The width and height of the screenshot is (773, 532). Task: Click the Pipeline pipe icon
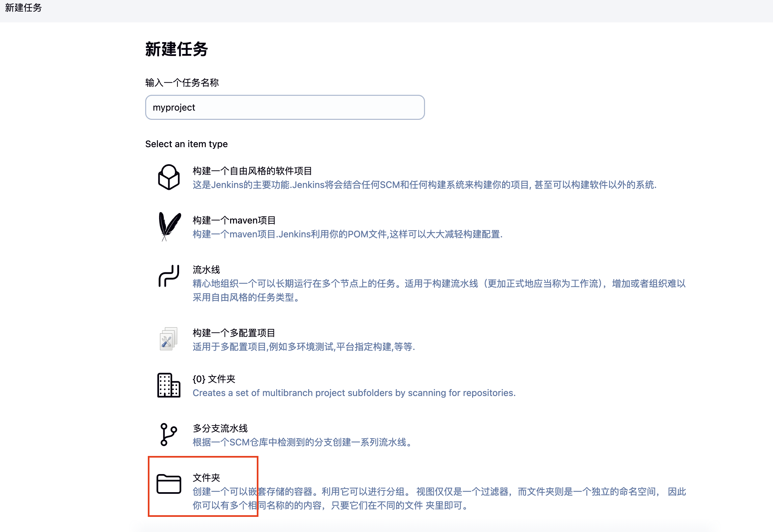tap(169, 276)
